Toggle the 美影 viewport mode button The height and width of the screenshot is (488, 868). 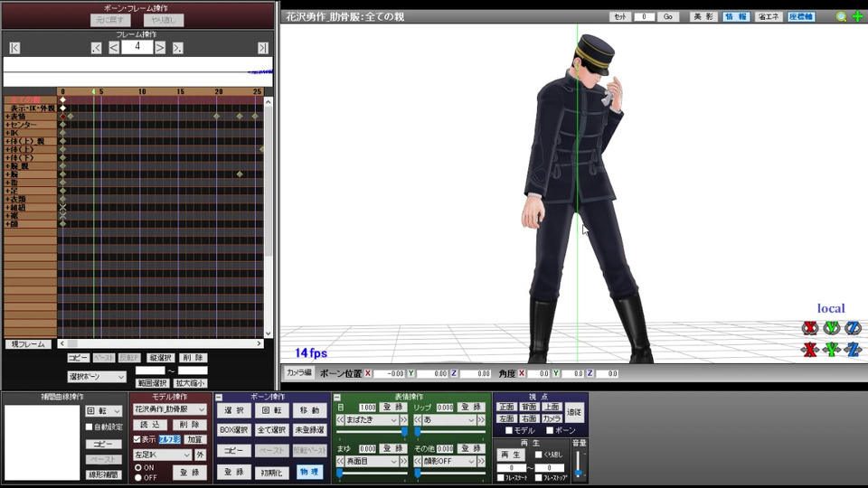pos(703,16)
